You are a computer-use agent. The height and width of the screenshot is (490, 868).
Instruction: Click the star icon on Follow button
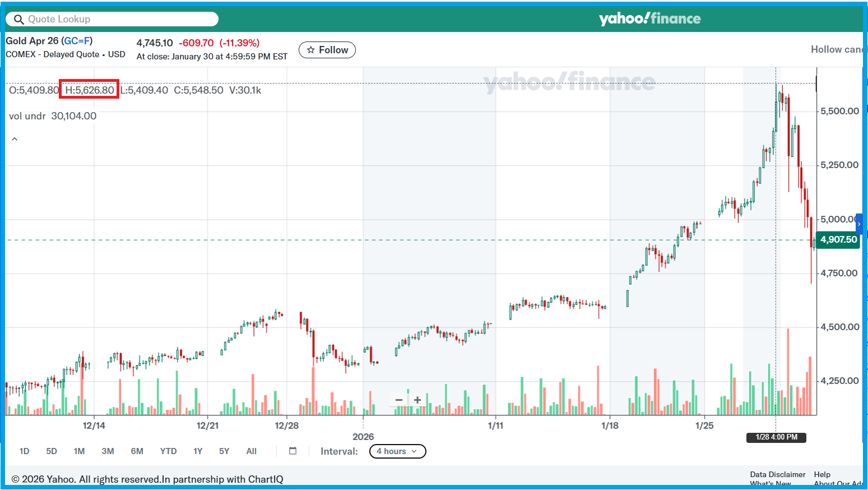click(311, 50)
